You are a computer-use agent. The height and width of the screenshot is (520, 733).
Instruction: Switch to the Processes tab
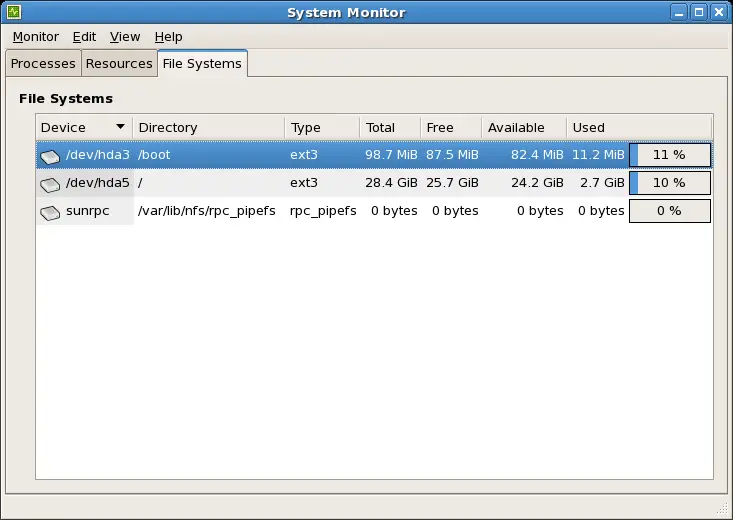point(43,63)
